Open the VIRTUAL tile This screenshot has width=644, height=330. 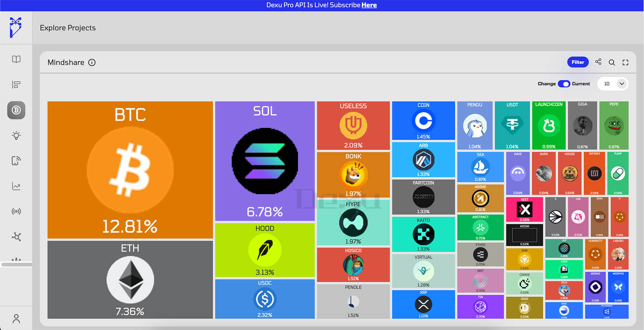pos(423,271)
